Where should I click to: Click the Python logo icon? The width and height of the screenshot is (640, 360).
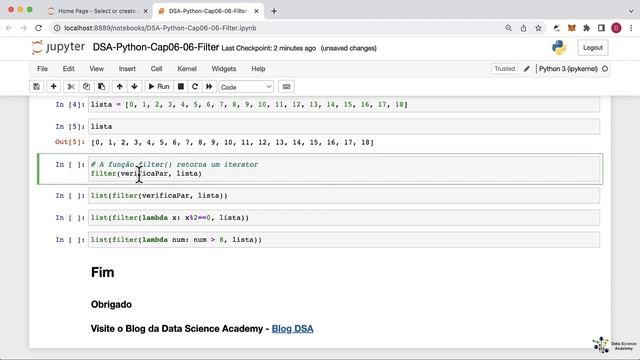point(559,48)
